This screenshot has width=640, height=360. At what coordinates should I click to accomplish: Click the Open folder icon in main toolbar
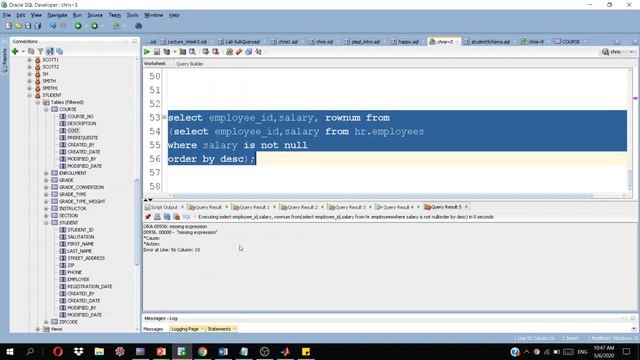18,26
